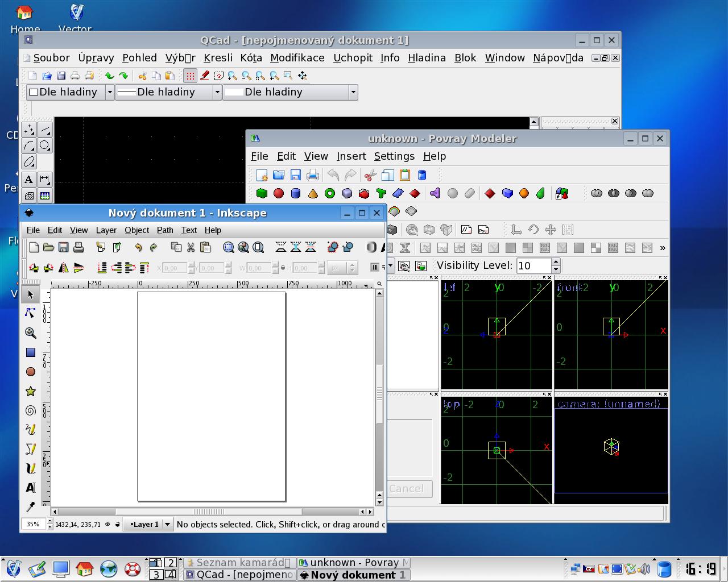Insert an orange cone in Povray Modeler

point(313,193)
